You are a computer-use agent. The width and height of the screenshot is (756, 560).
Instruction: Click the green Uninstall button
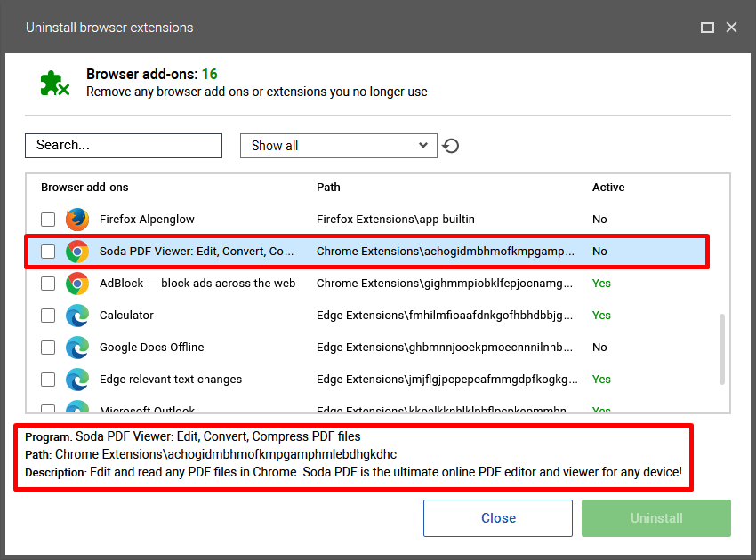[656, 518]
